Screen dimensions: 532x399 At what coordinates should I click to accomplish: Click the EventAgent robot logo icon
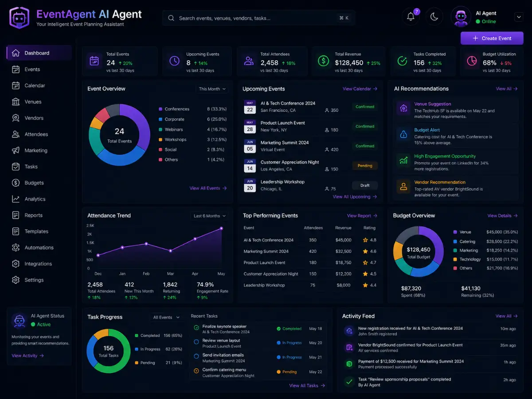pyautogui.click(x=19, y=18)
